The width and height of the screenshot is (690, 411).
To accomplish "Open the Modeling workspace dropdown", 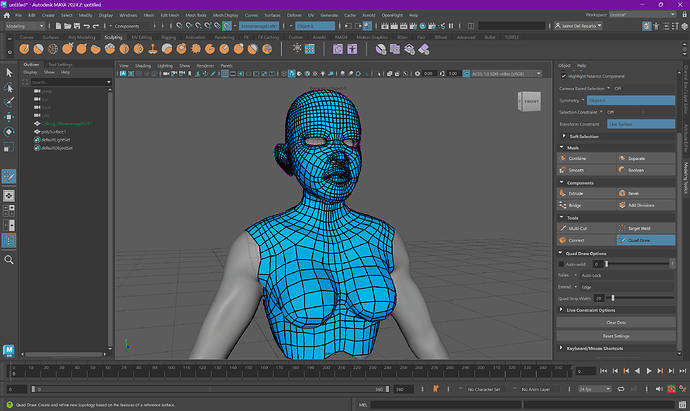I will point(30,27).
